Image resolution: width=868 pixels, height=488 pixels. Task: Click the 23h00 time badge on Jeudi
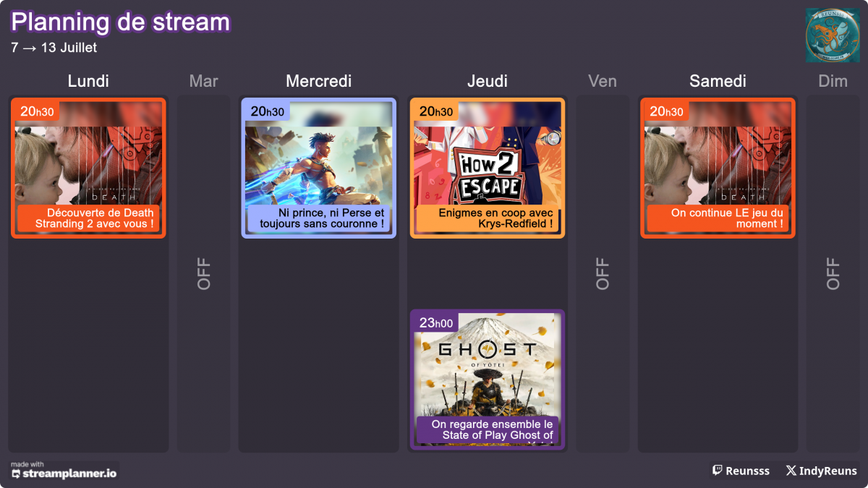point(436,322)
